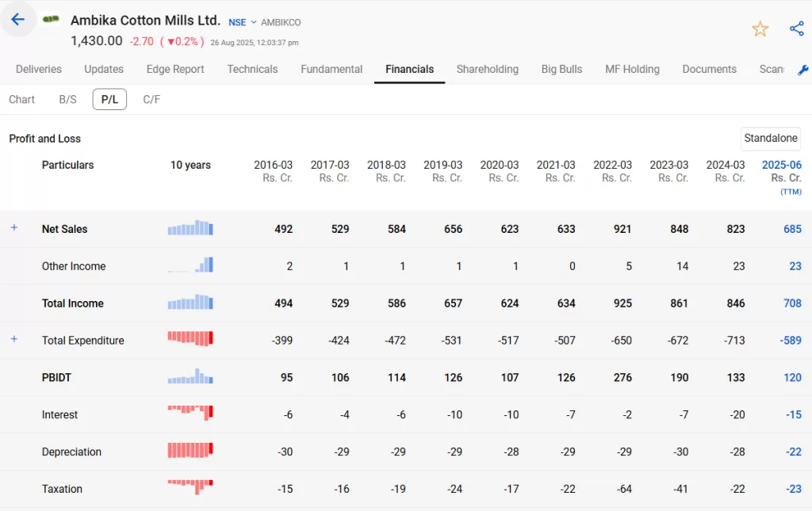Click the Depreciation row label
Screen dimensions: 812x511
tap(71, 452)
